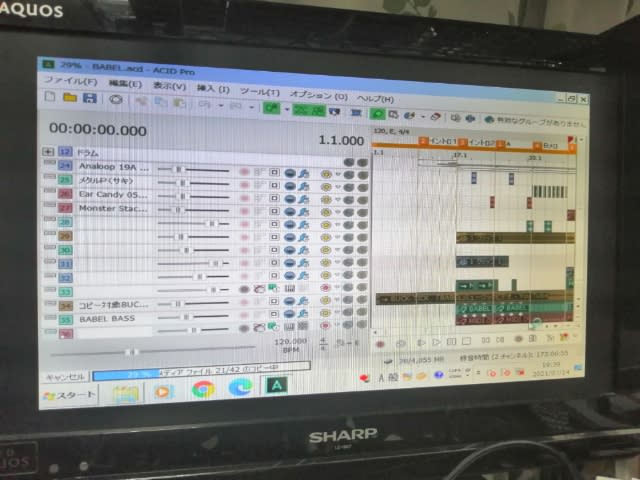Image resolution: width=640 pixels, height=480 pixels.
Task: Click the project tempo slider below the track list
Action: (153, 351)
